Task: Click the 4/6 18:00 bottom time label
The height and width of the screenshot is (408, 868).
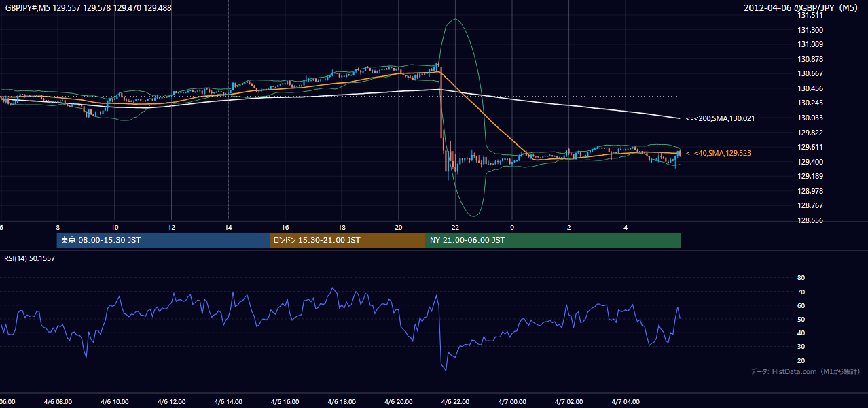Action: 342,402
